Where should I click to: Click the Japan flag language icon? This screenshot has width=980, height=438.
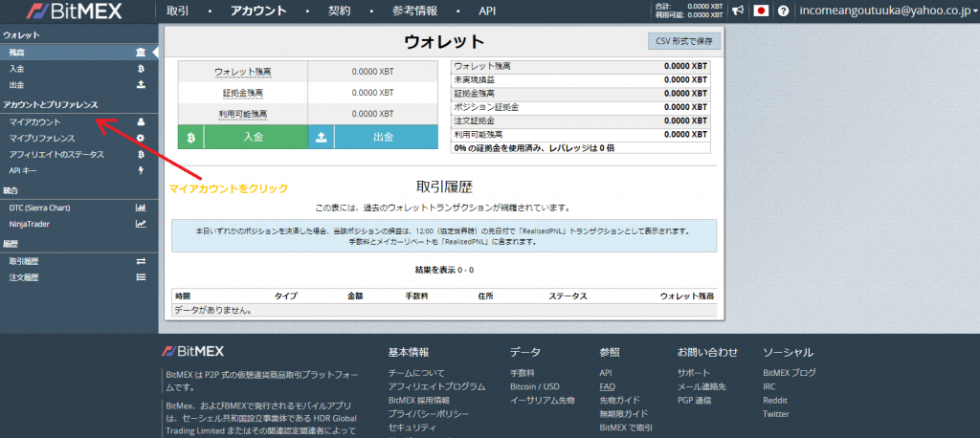[x=761, y=11]
